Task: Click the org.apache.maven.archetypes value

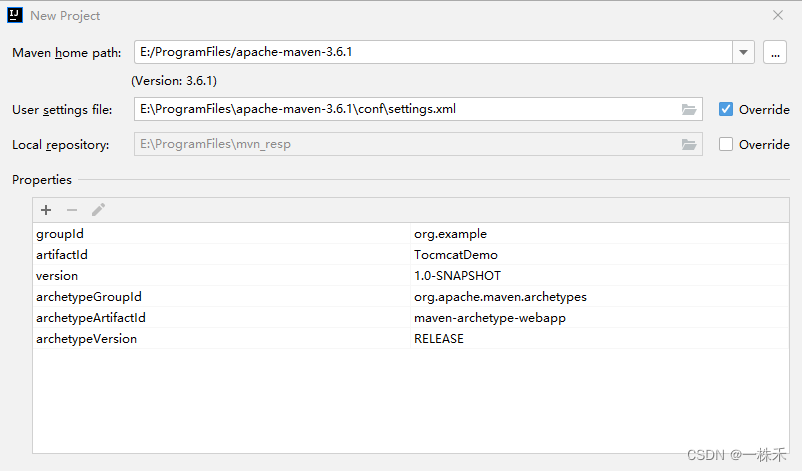Action: pyautogui.click(x=500, y=297)
